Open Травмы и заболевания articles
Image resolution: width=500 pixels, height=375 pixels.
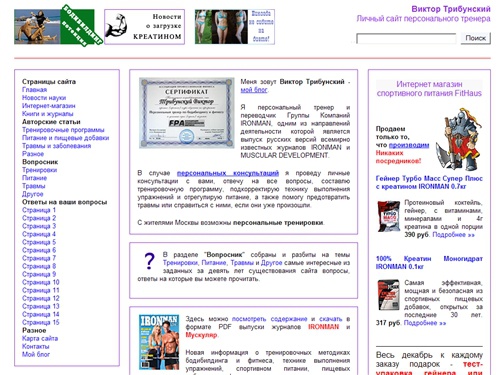pyautogui.click(x=56, y=146)
